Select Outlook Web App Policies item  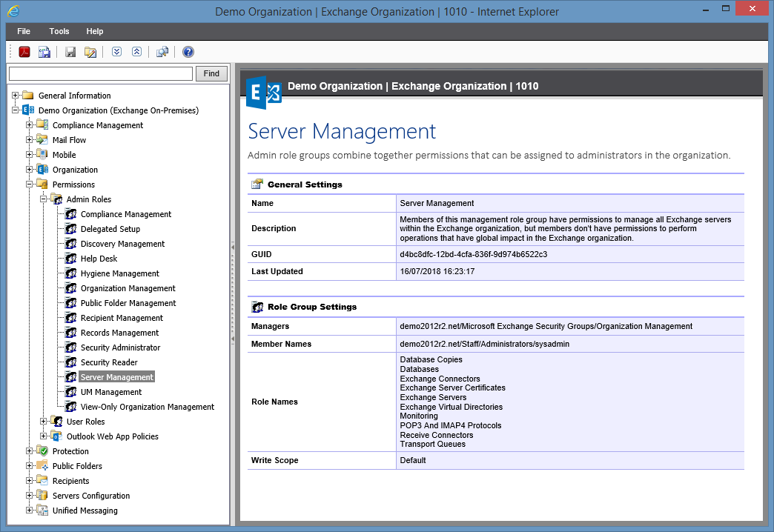[x=112, y=436]
